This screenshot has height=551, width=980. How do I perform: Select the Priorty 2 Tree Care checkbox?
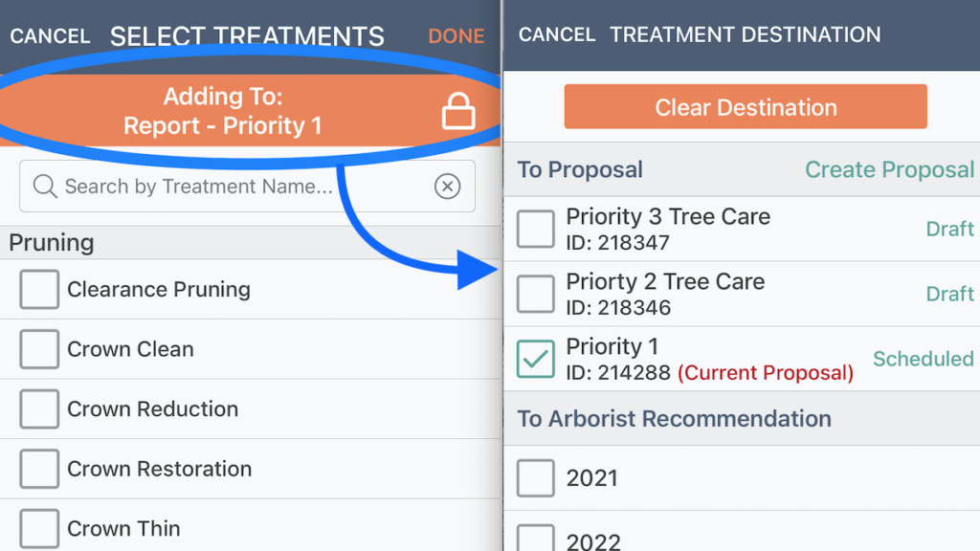[x=536, y=294]
